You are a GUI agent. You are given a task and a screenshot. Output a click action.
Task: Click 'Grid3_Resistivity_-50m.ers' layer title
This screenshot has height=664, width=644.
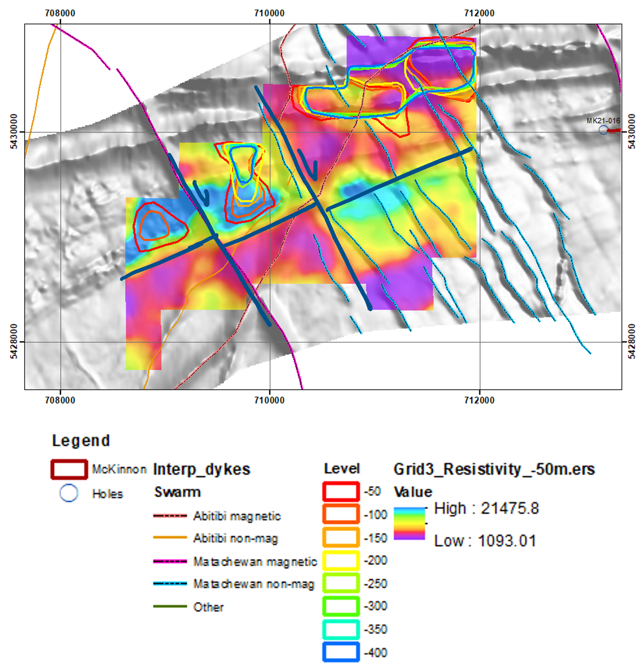[x=494, y=469]
